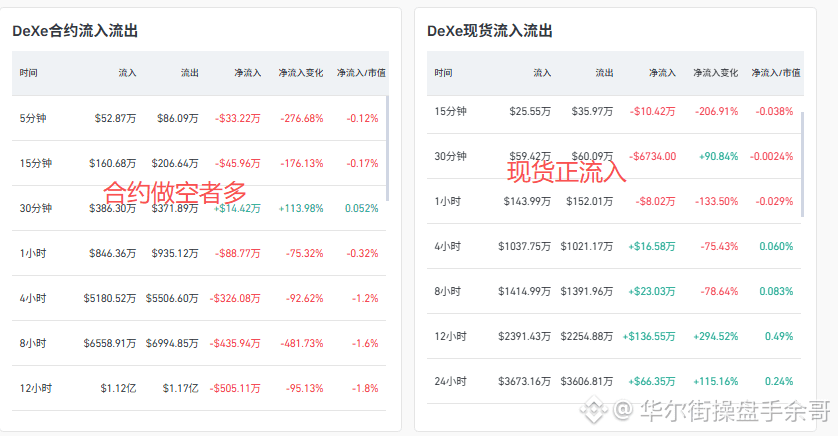Click the -276.68% change value
838x436 pixels.
click(x=301, y=118)
